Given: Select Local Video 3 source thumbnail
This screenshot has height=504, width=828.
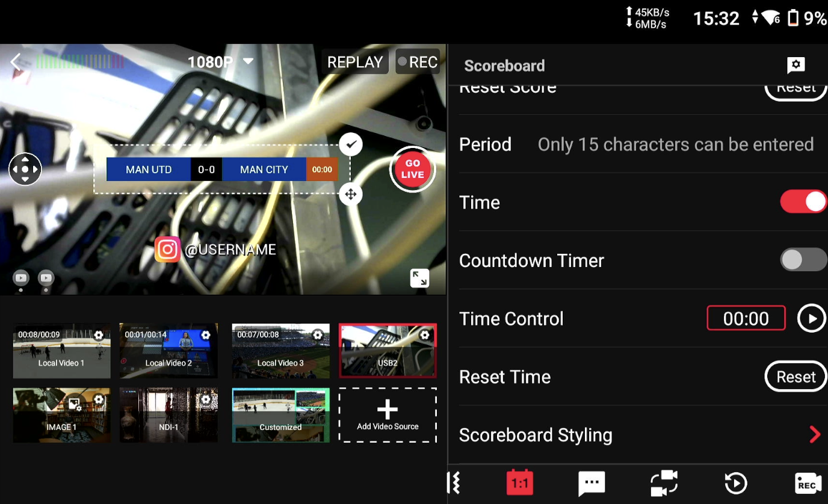Looking at the screenshot, I should [x=281, y=351].
